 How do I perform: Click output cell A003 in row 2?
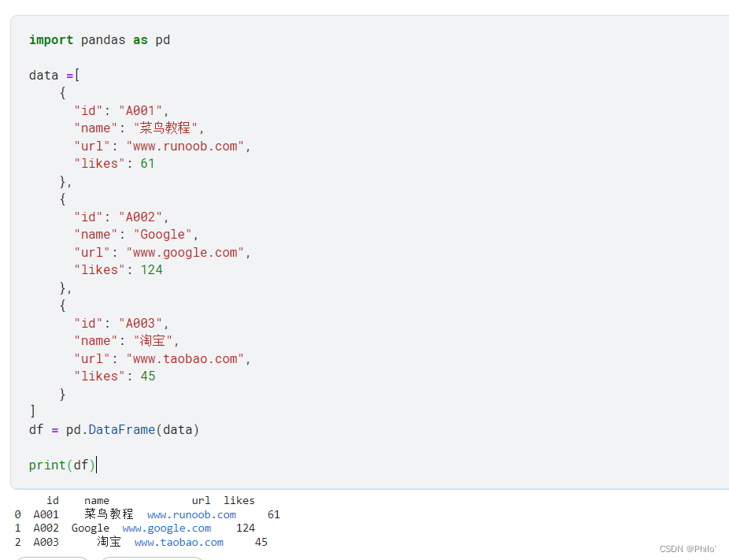tap(46, 542)
